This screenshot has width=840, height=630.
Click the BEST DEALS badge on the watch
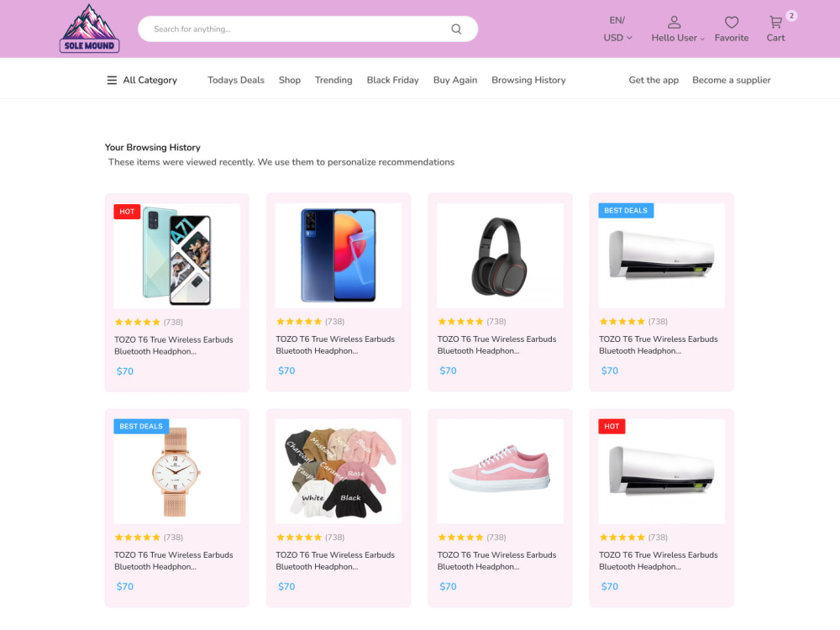(141, 427)
